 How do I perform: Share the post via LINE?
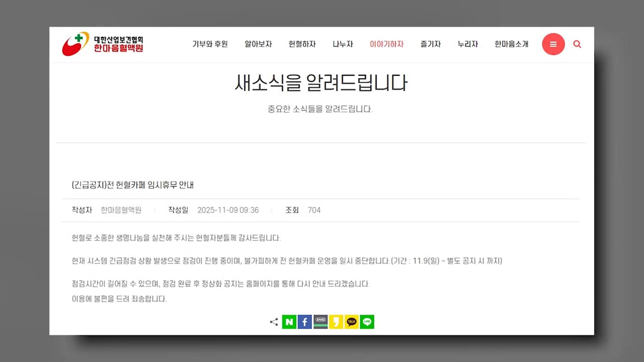coord(367,322)
